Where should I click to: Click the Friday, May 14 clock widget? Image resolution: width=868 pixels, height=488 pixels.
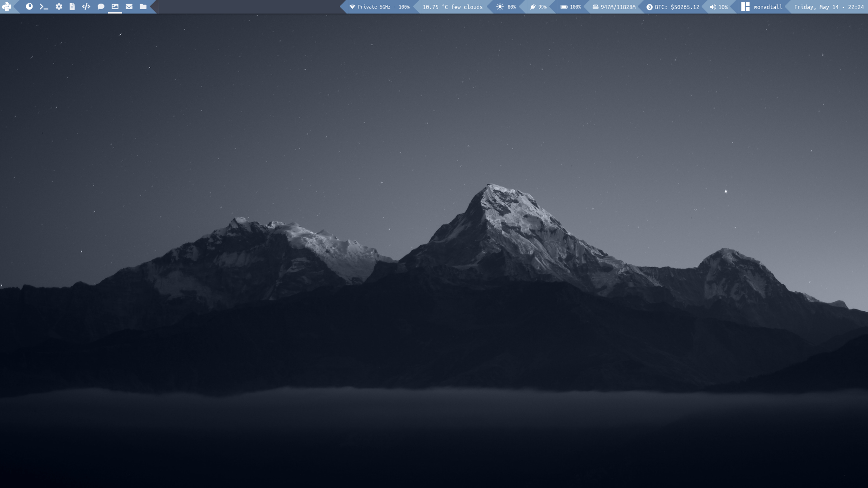point(828,7)
